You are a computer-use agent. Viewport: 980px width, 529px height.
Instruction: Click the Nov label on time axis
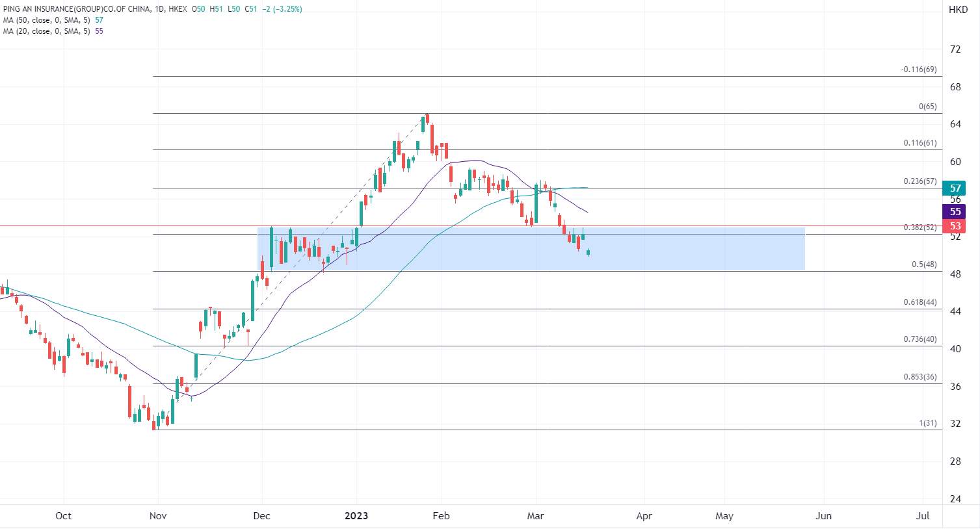coord(158,516)
